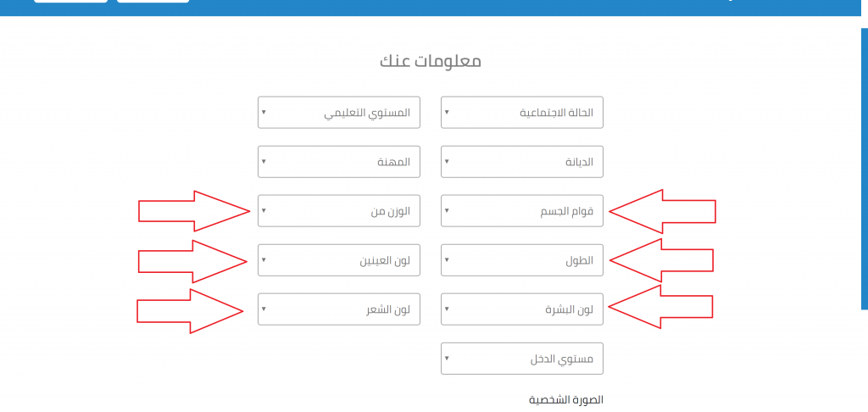This screenshot has height=412, width=868.
Task: Click the الصورة الشخصية label
Action: coord(565,399)
